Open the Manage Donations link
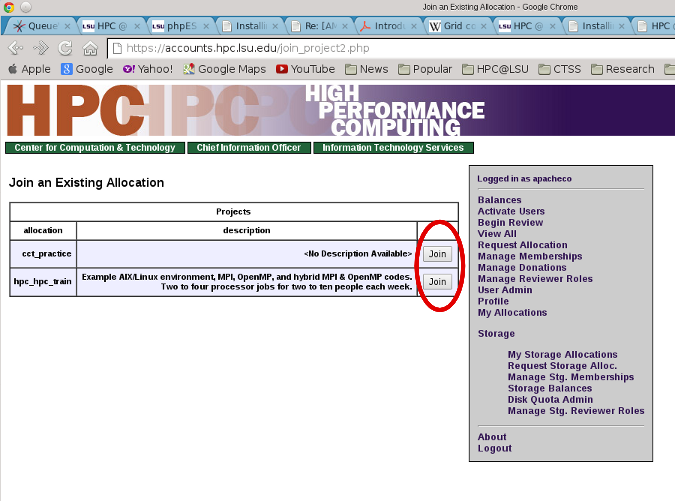Image resolution: width=675 pixels, height=501 pixels. tap(522, 267)
